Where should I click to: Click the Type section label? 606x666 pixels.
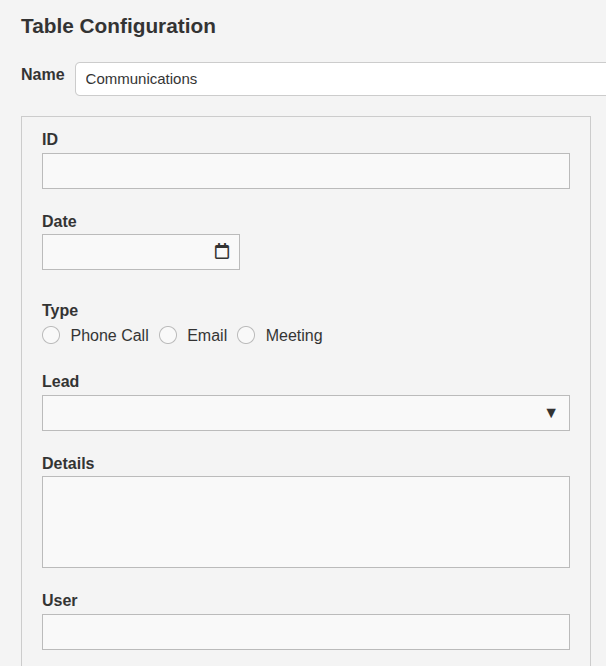(x=60, y=310)
